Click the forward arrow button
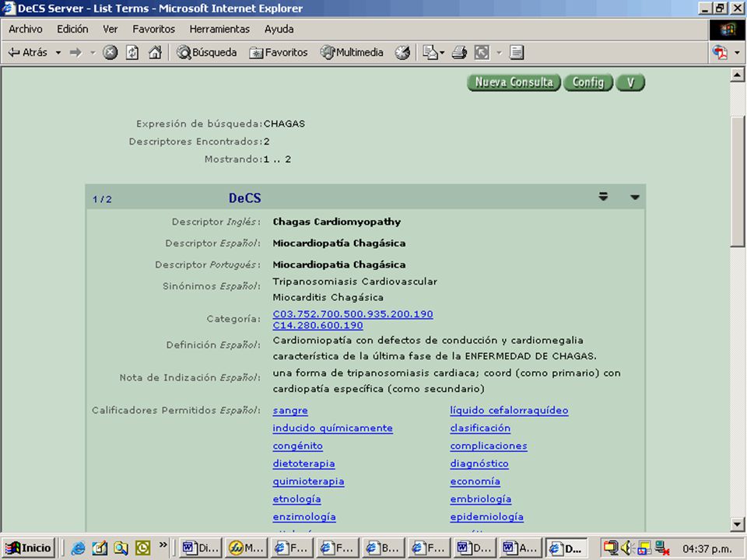The width and height of the screenshot is (747, 560). (75, 52)
